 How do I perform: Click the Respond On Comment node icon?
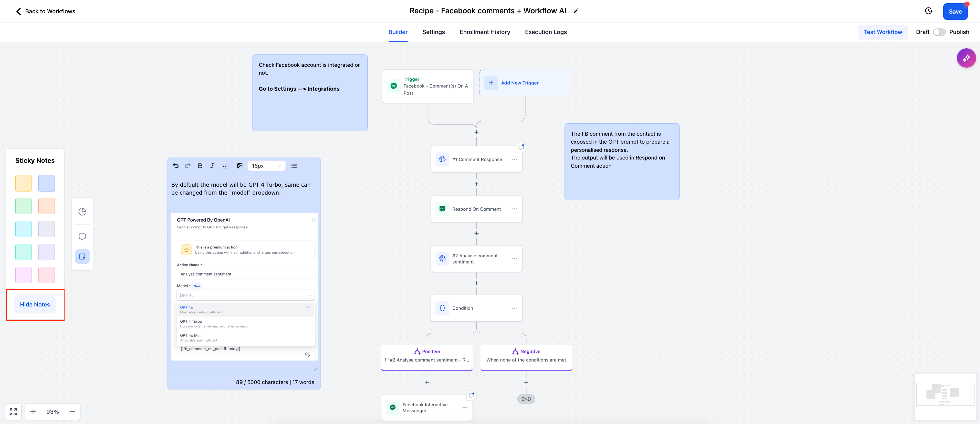coord(443,209)
